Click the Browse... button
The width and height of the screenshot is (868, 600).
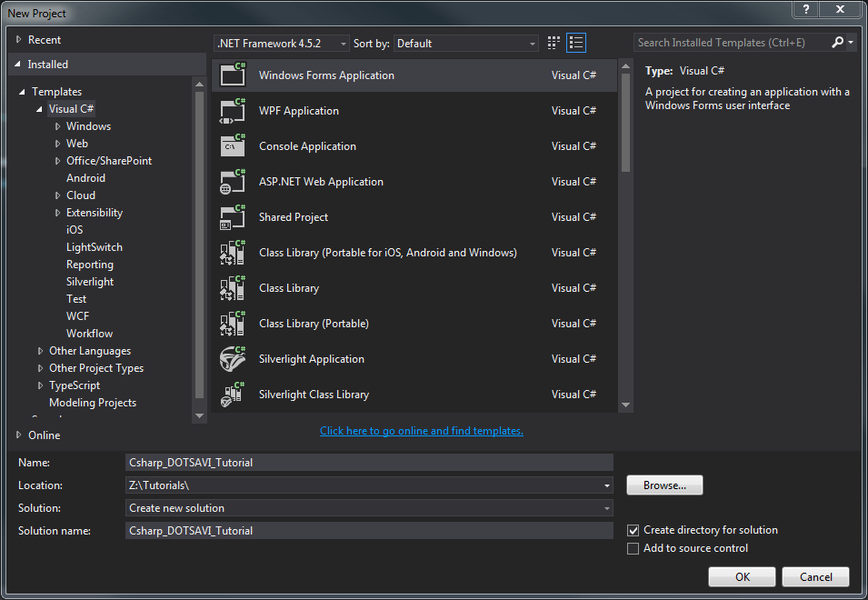pos(664,485)
